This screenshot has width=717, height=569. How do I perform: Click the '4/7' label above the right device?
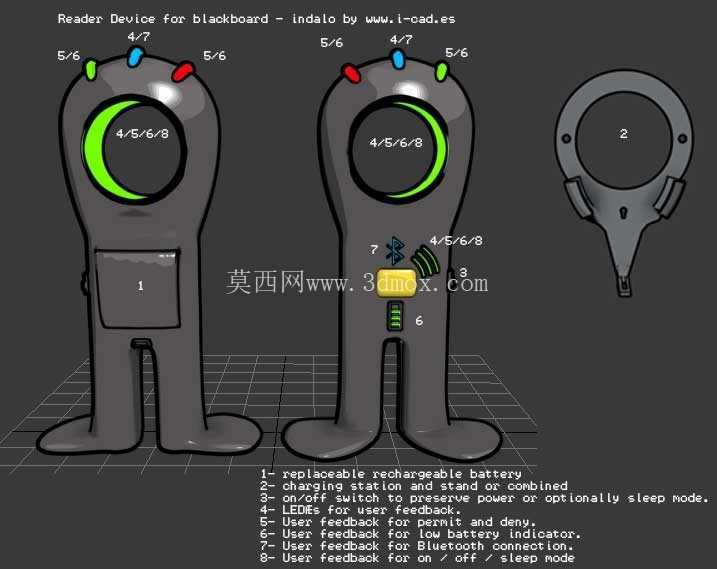tap(401, 40)
